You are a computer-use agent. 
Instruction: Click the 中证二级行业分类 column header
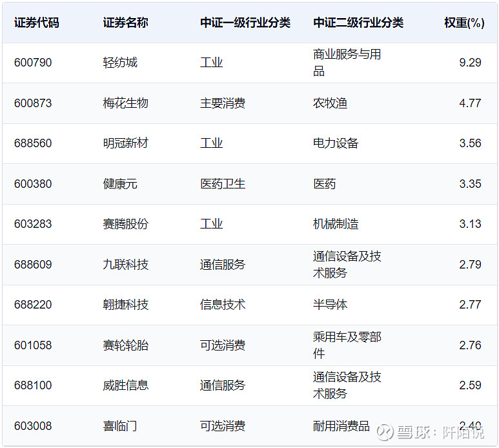click(358, 23)
